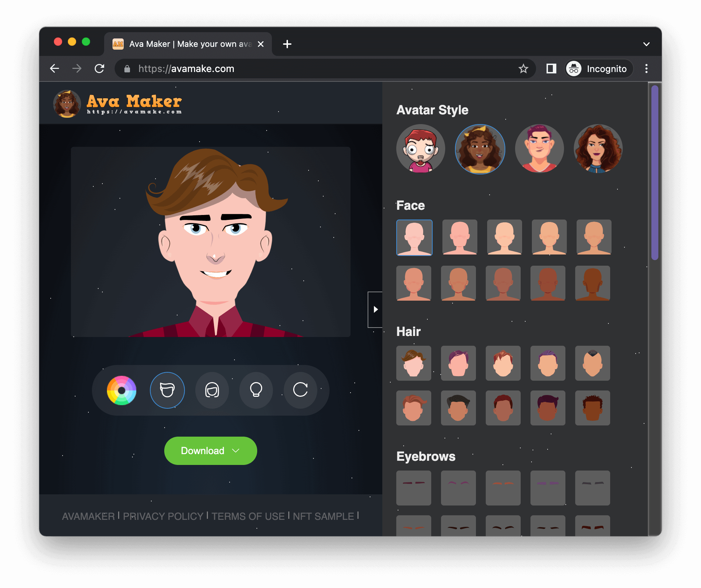Reset avatar with circular arrow icon
701x588 pixels.
[x=301, y=390]
